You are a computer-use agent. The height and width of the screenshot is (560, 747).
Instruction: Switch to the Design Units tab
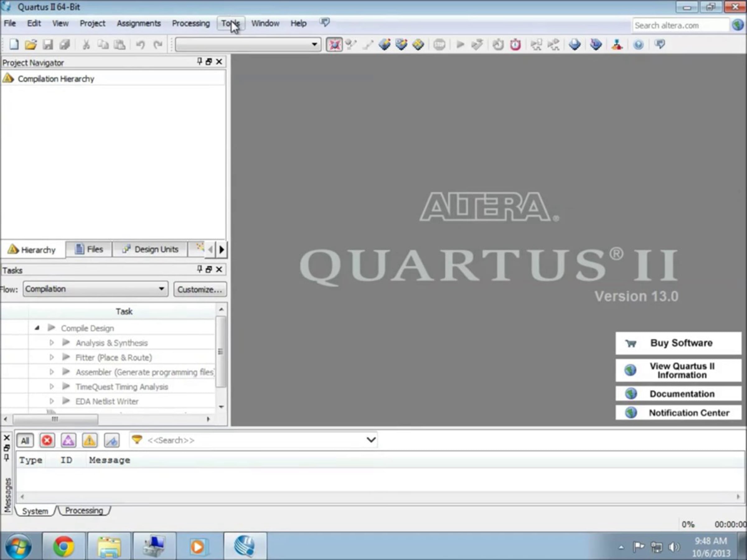coord(150,249)
